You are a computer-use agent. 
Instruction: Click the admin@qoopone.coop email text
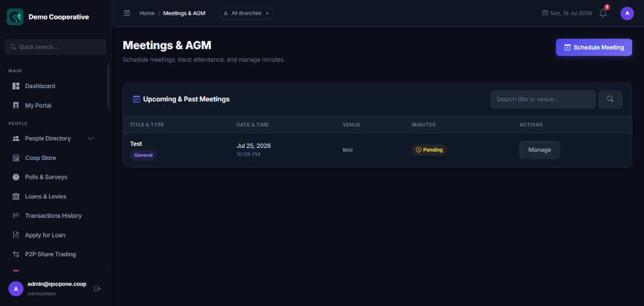[x=57, y=284]
